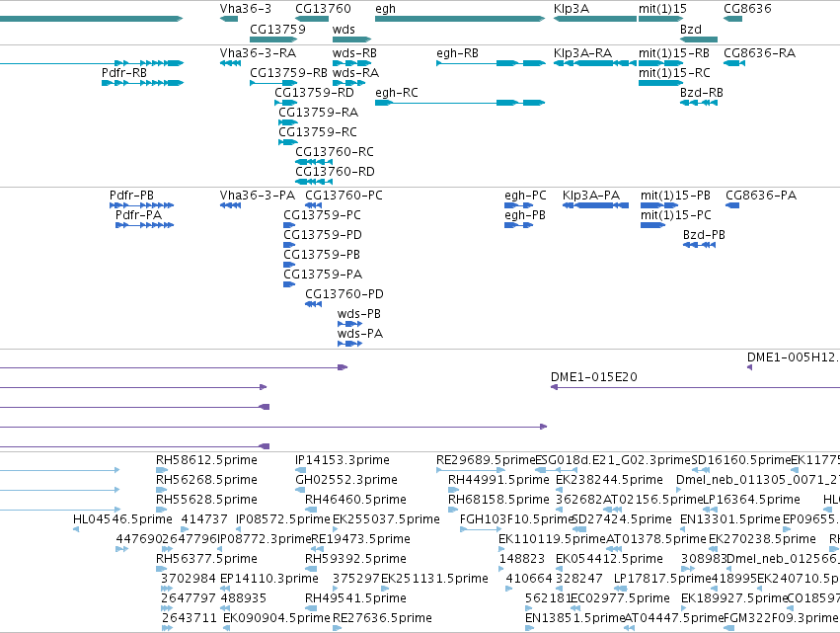The image size is (840, 633).
Task: Click the EN13301.5prime EST label
Action: [729, 519]
